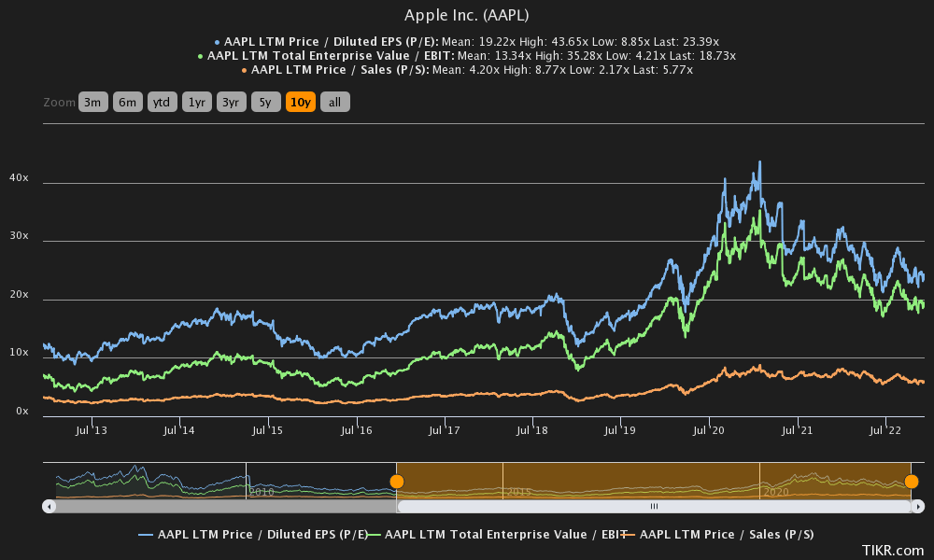This screenshot has height=560, width=934.
Task: Toggle the Price / Sales legend series
Action: click(x=717, y=535)
